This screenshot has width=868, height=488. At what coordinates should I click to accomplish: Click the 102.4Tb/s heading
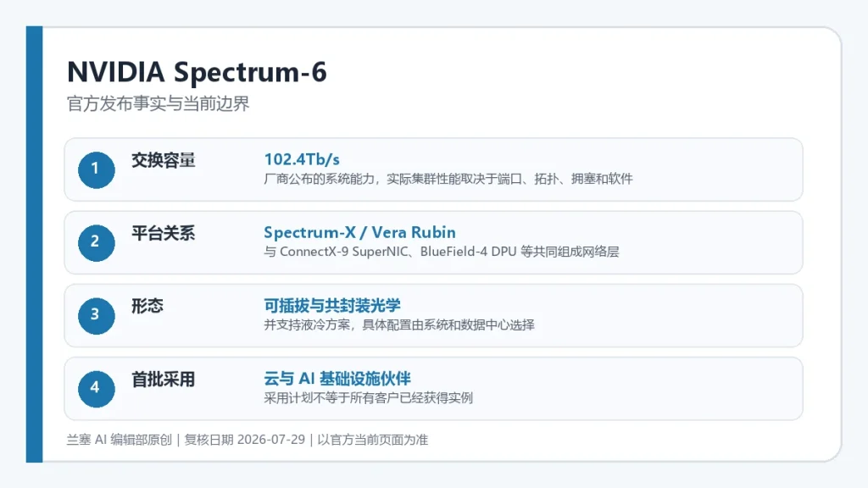(302, 159)
